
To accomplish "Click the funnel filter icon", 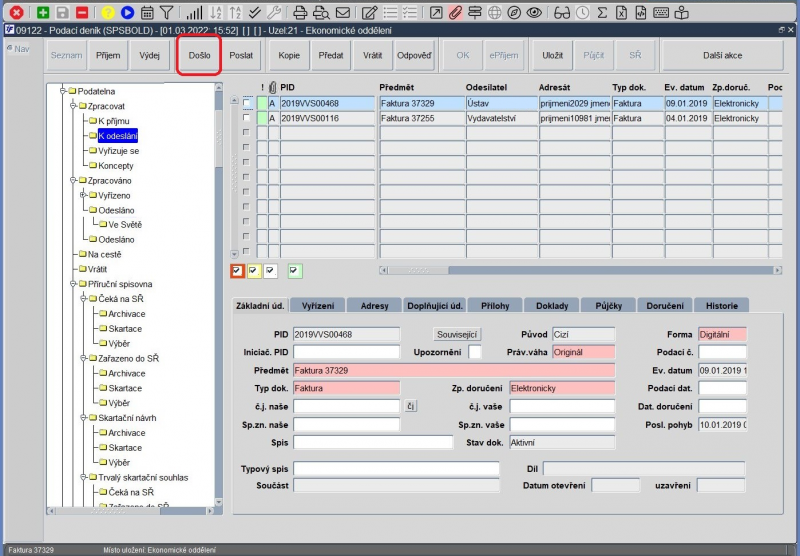I will pyautogui.click(x=166, y=13).
